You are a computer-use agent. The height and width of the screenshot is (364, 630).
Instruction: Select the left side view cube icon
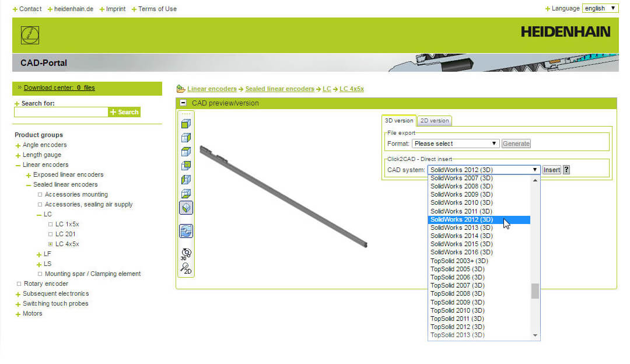[x=185, y=180]
